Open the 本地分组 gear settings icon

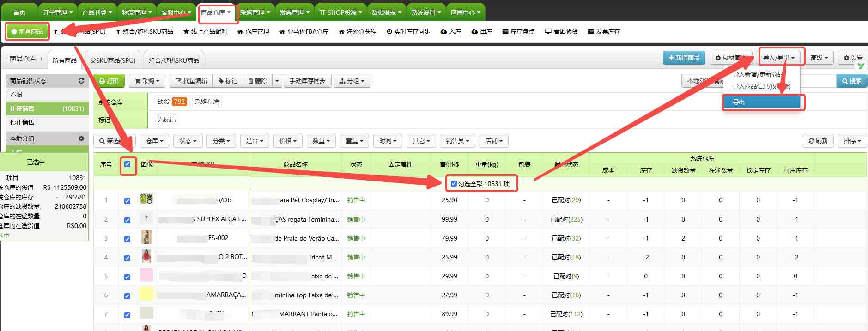pyautogui.click(x=81, y=138)
